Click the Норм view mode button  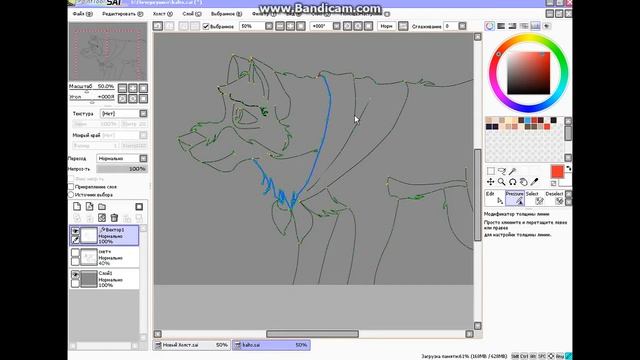[386, 26]
